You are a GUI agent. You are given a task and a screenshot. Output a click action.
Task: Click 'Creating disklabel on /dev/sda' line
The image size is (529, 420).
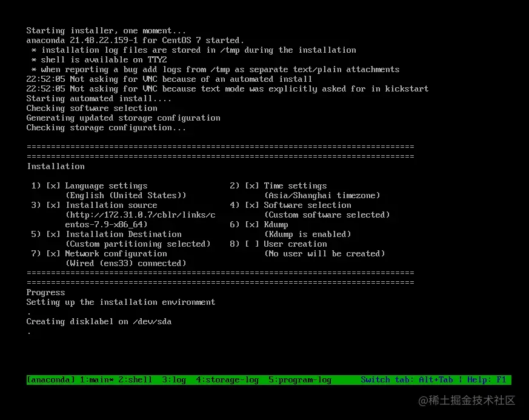point(99,321)
